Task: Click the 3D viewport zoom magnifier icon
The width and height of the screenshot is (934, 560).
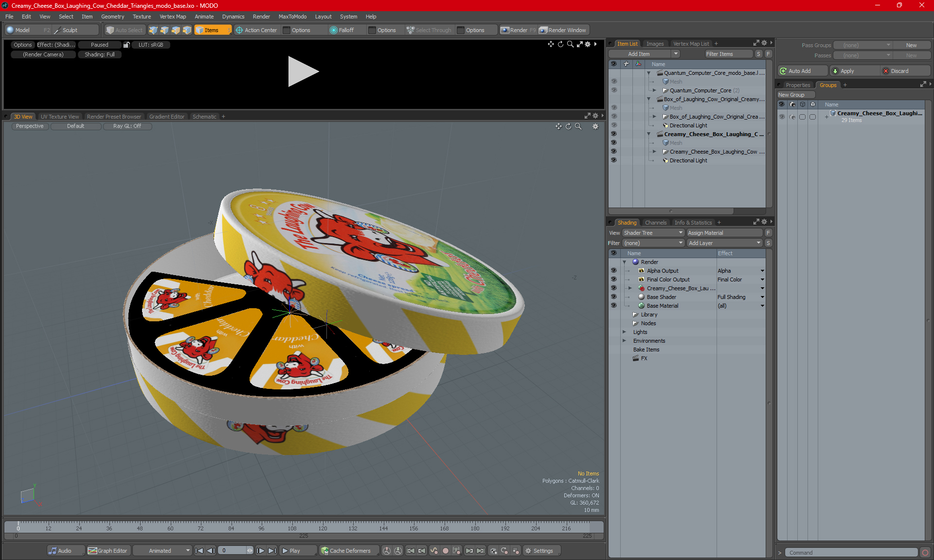Action: point(578,126)
